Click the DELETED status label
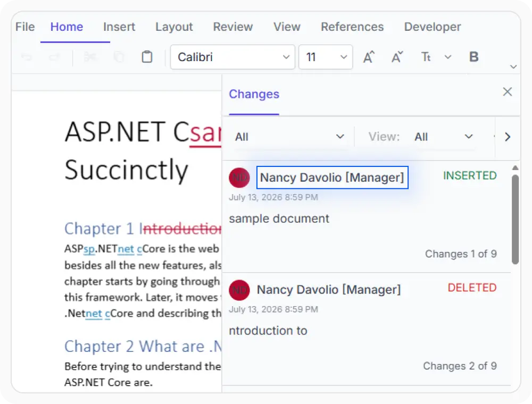532x404 pixels. point(472,288)
